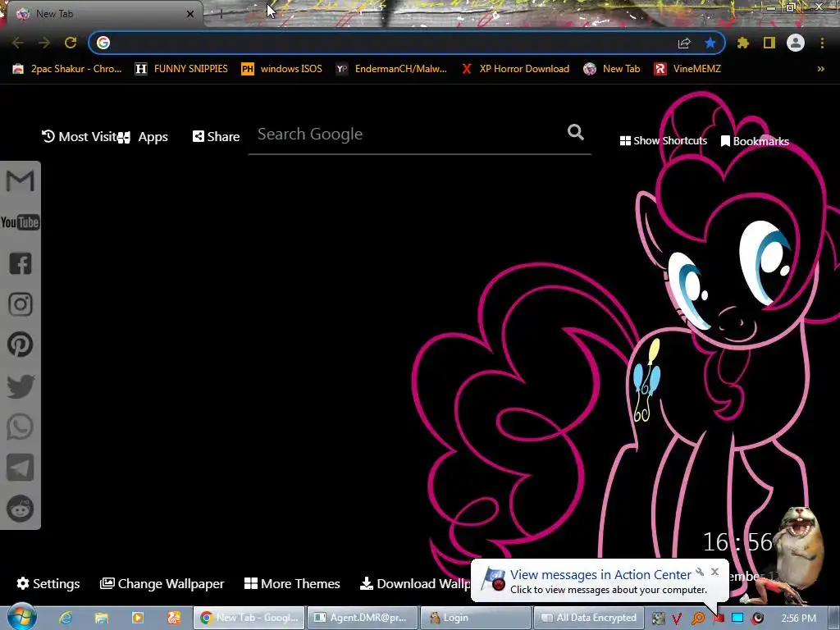This screenshot has height=630, width=840.
Task: Open the VineMEMZ bookmark
Action: (688, 69)
